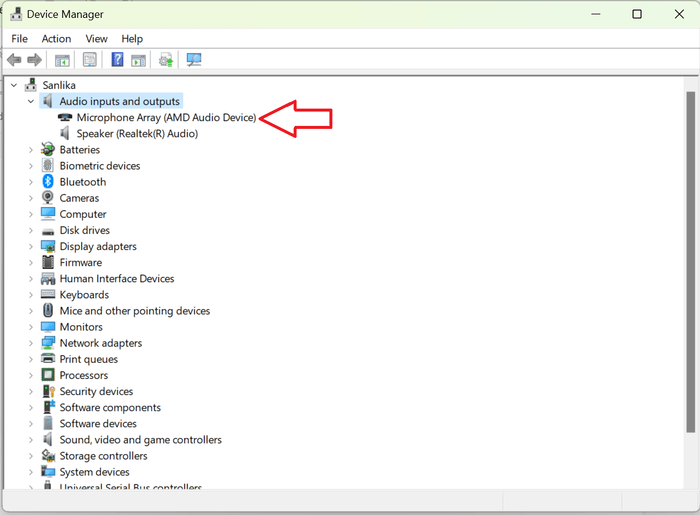This screenshot has height=515, width=700.
Task: Select the Monitors label
Action: (x=81, y=327)
